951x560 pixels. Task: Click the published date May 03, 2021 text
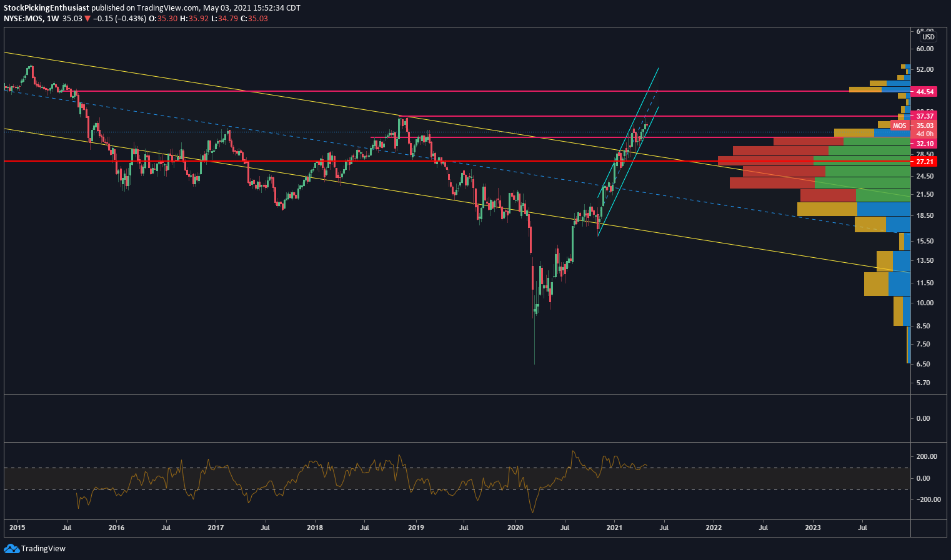(x=227, y=8)
